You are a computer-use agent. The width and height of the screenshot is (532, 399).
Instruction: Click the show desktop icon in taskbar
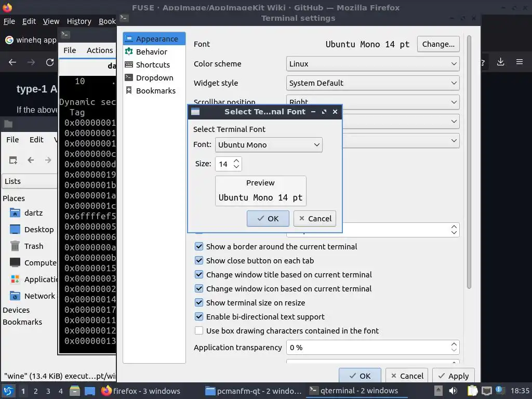pos(89,391)
